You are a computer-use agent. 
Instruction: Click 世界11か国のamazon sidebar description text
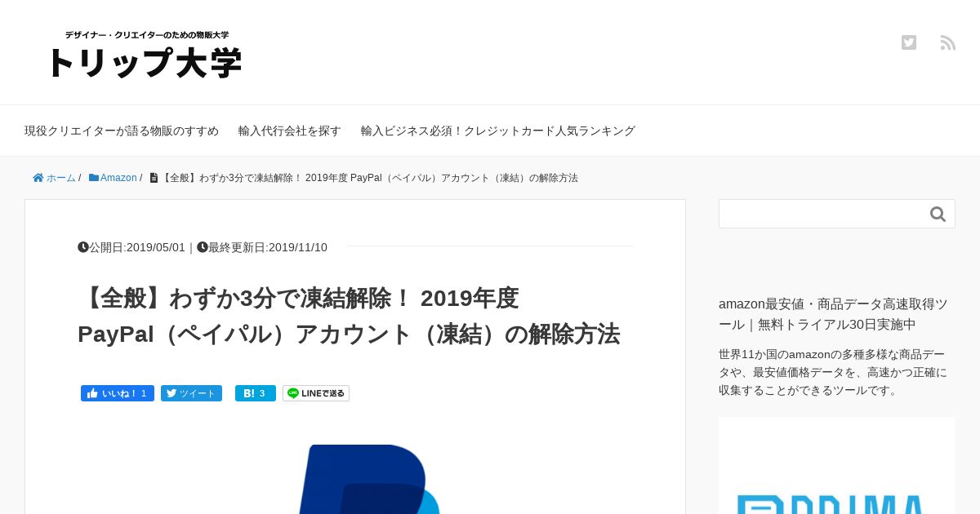[833, 372]
